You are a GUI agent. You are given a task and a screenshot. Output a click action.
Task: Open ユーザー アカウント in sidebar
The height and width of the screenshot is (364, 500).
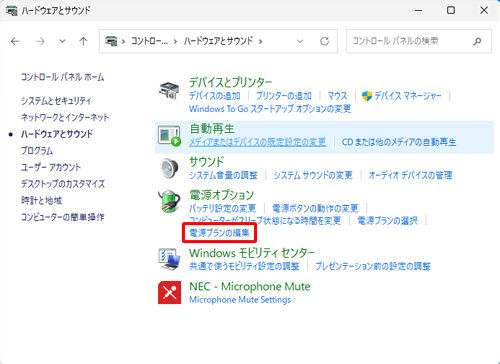coord(51,167)
